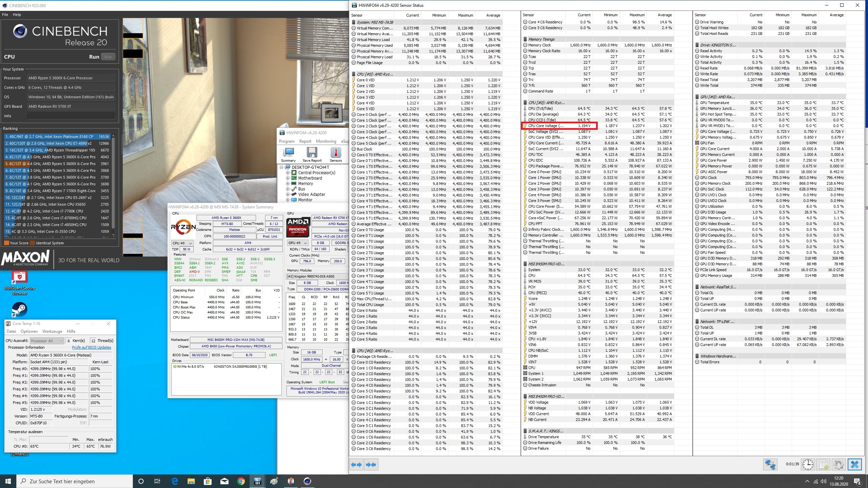Expand Motherboard tree node
Screen dimensions: 868x488
pos(288,178)
